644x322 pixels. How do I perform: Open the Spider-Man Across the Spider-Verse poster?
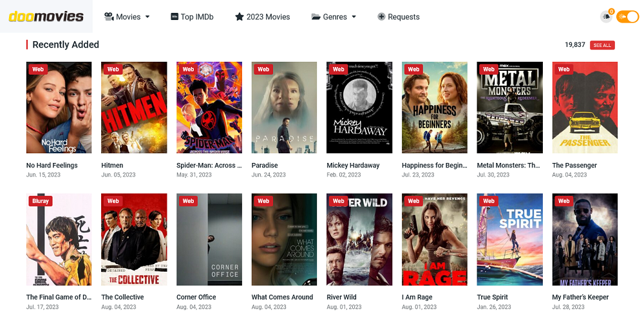[x=209, y=108]
